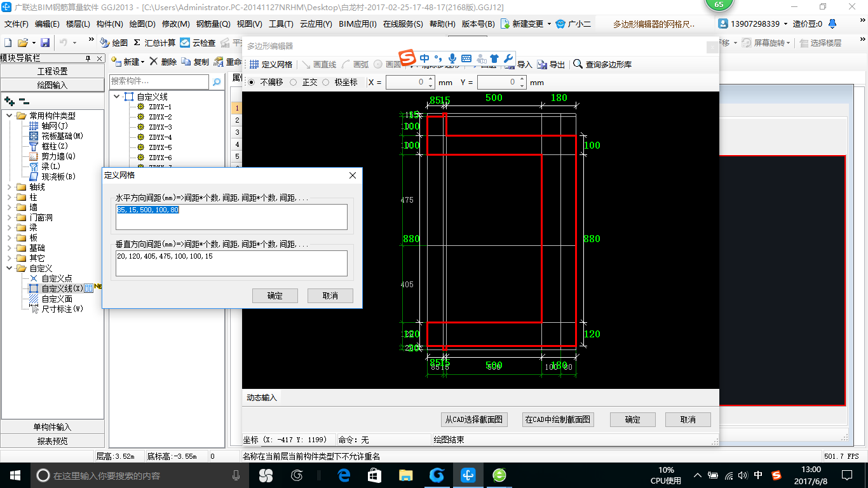868x488 pixels.
Task: Run 汇总计算 summary calculation
Action: tap(154, 43)
